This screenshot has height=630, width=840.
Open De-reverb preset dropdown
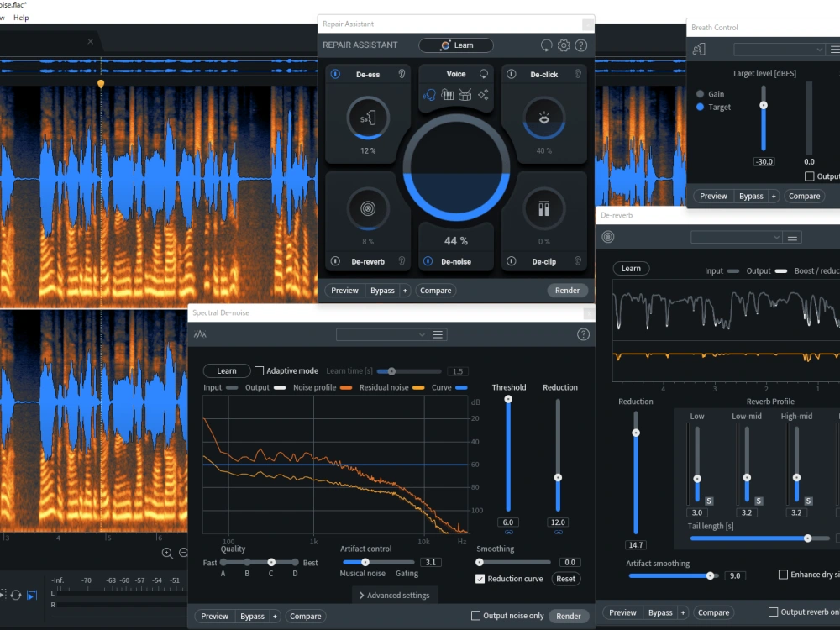coord(736,237)
